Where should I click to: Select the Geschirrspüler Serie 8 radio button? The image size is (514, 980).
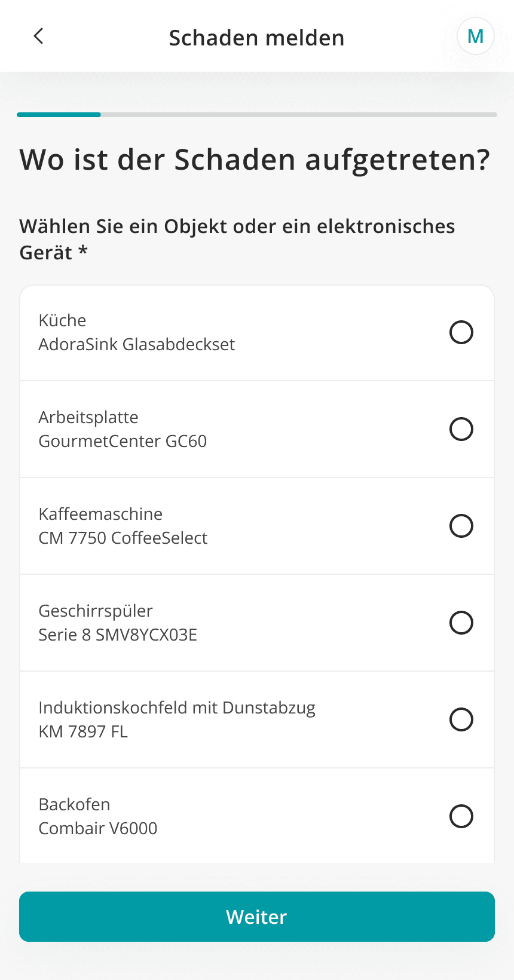click(461, 623)
